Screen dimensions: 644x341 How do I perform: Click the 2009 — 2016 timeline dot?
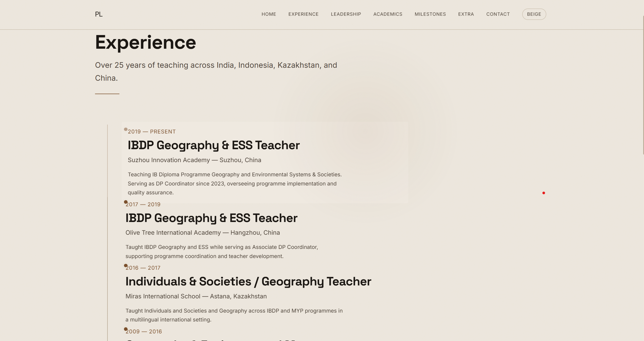pos(125,329)
